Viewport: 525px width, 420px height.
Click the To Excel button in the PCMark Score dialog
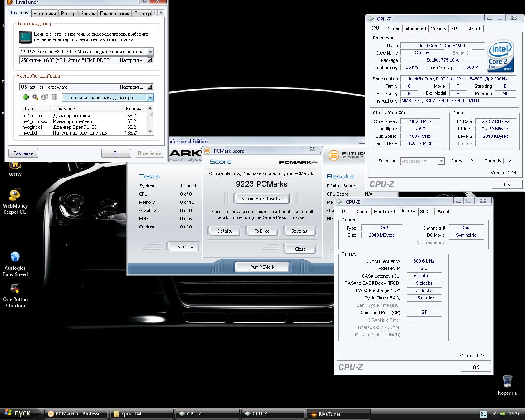(262, 231)
